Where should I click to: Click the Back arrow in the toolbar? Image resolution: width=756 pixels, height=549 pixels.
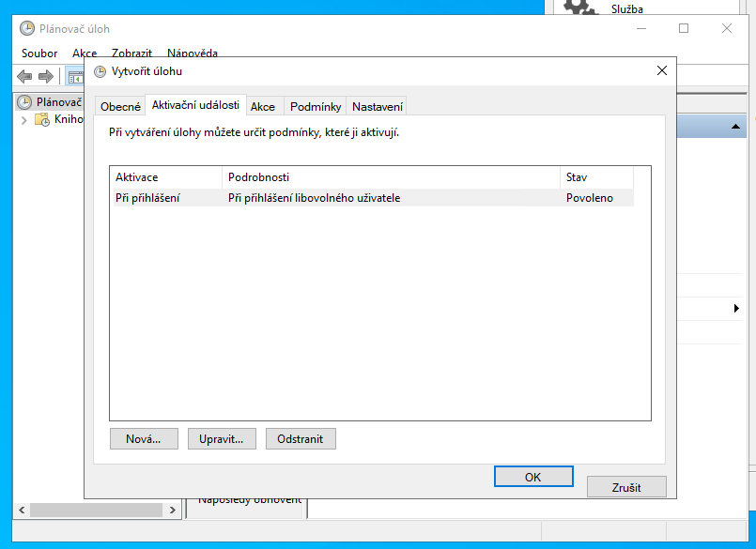coord(24,76)
